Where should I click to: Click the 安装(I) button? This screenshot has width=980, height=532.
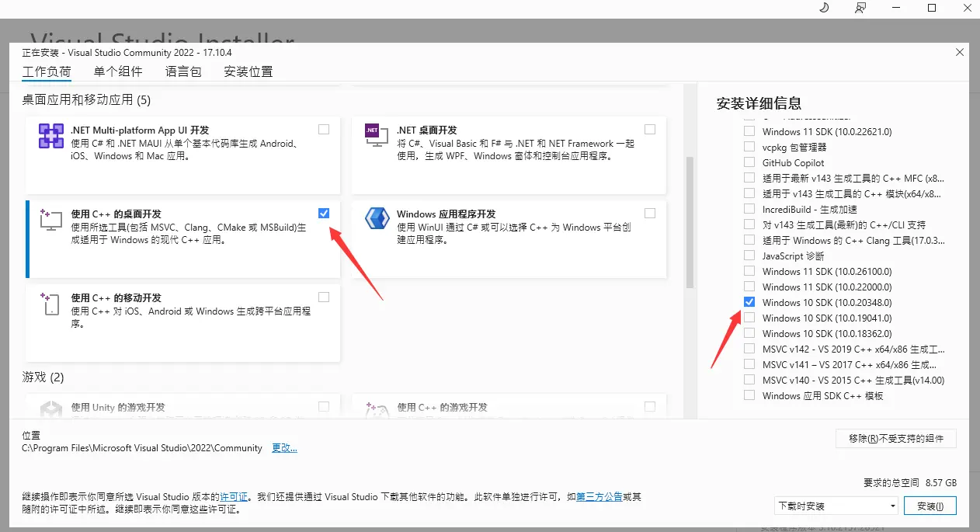930,506
